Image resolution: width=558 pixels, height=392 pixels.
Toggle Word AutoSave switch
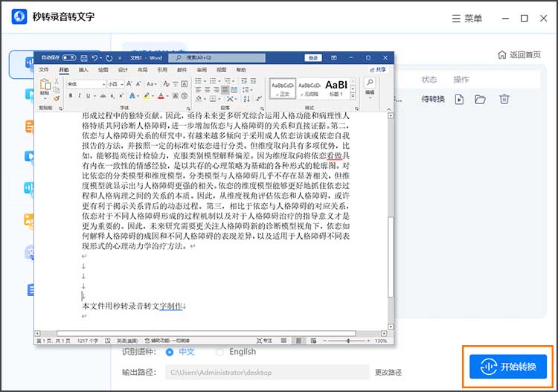69,57
